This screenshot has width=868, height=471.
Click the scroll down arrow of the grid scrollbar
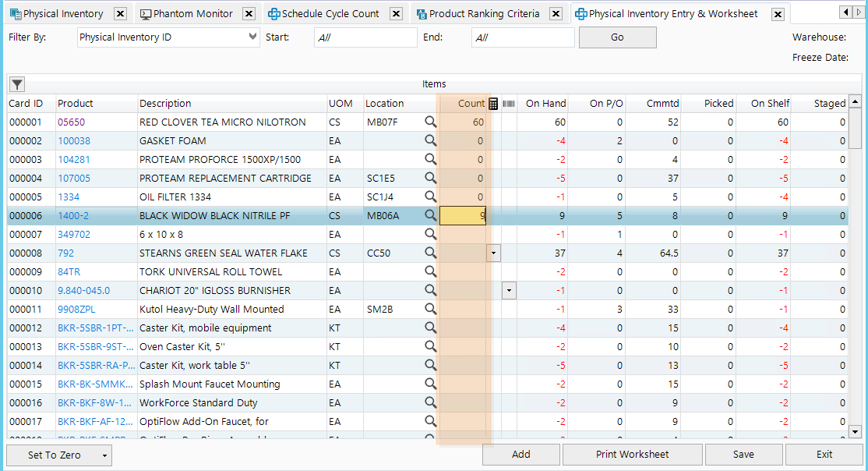pyautogui.click(x=854, y=431)
